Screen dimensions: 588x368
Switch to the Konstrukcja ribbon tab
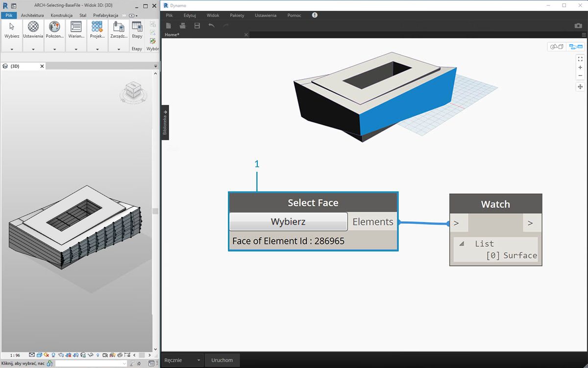tap(62, 16)
